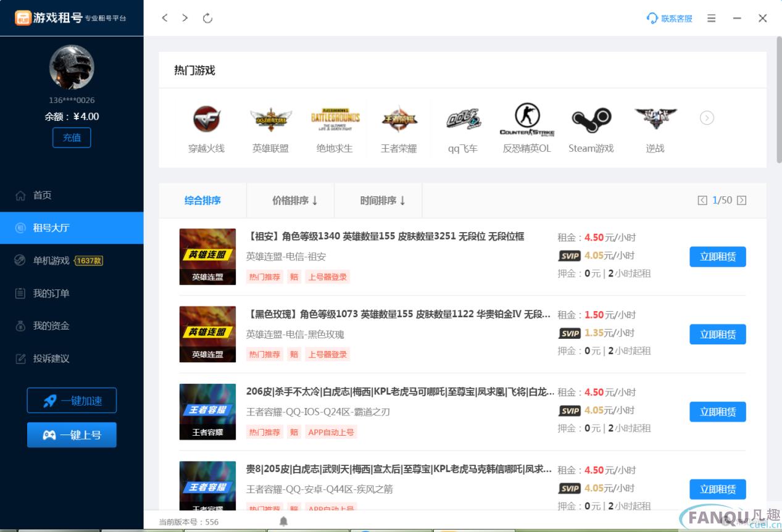Rent the 黑色玫瑰 account with 立即租赁
The height and width of the screenshot is (532, 782).
point(718,335)
